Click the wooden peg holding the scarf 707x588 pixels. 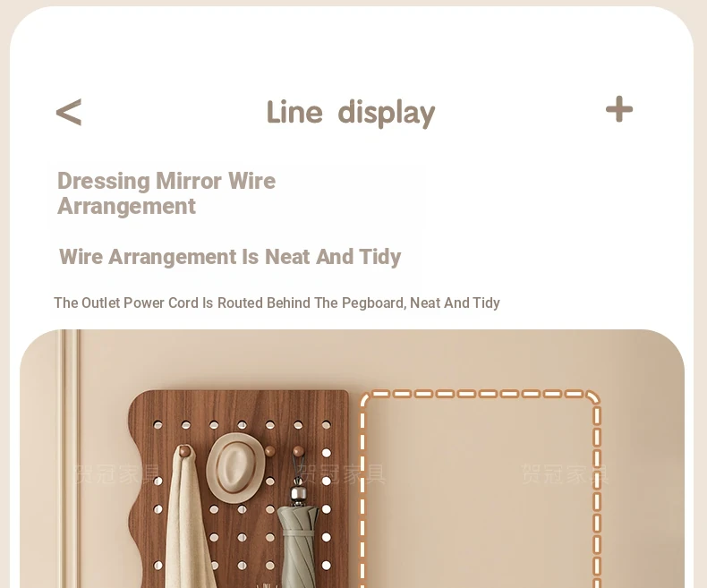(185, 450)
